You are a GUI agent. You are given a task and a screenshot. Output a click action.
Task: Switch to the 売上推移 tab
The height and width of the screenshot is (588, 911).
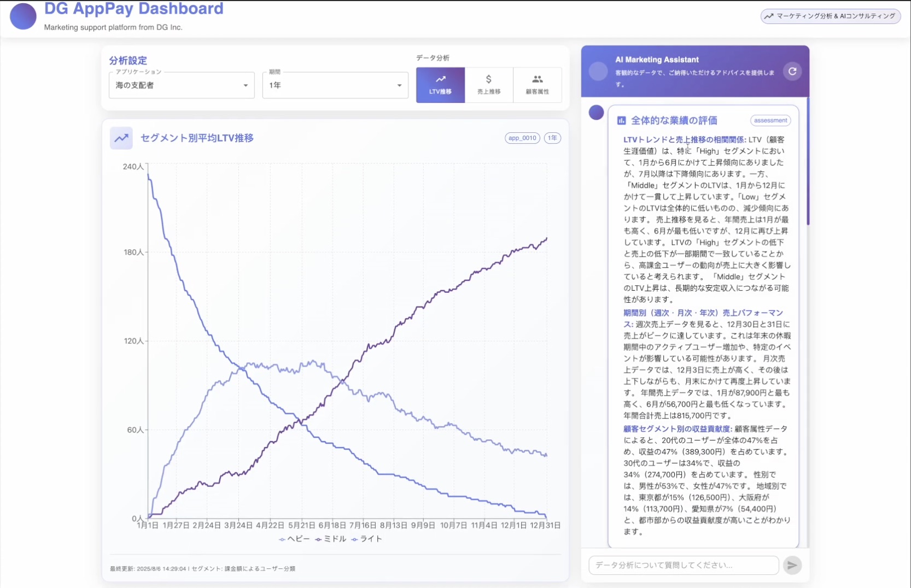click(x=489, y=85)
